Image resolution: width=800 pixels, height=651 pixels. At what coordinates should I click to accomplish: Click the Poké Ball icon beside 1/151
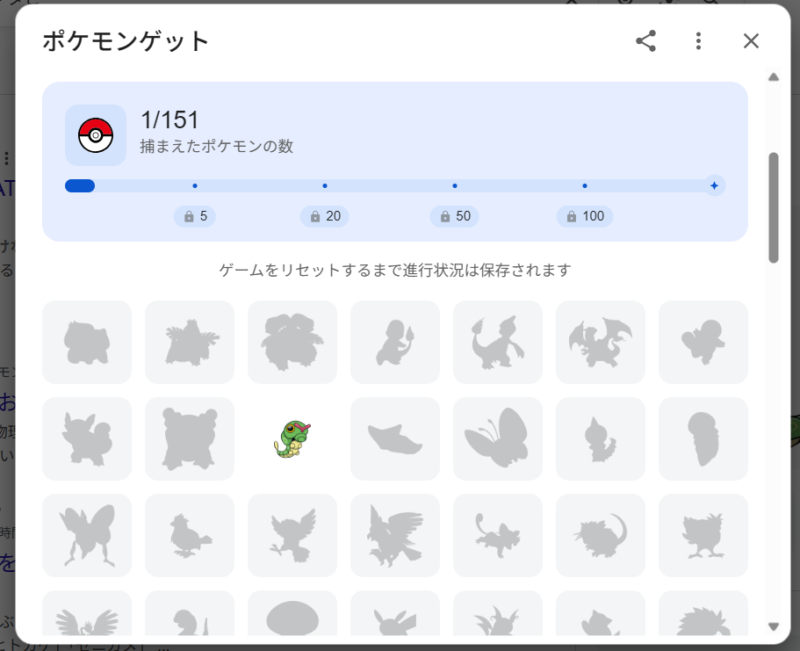[95, 135]
